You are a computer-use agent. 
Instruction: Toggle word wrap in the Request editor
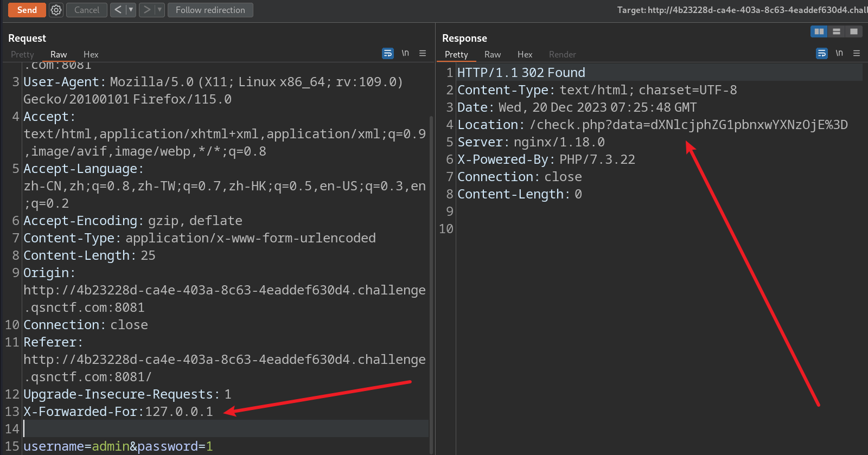(x=387, y=53)
